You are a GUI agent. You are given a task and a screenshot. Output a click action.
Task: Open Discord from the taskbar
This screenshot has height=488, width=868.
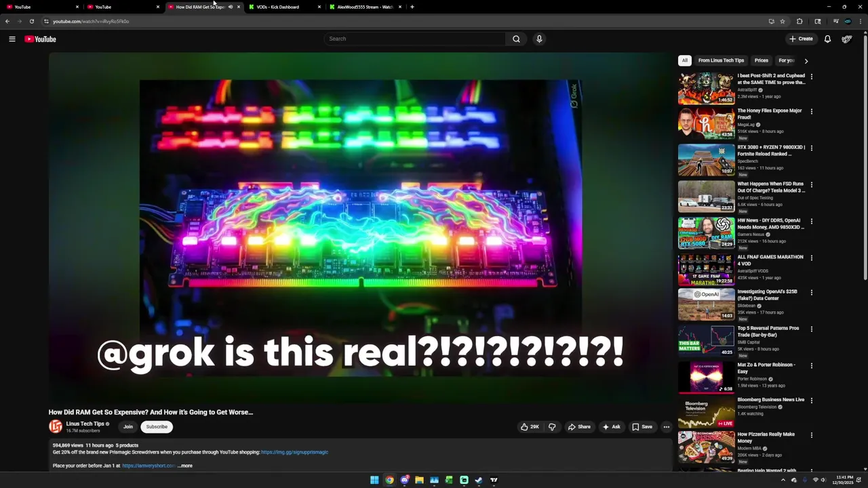[404, 480]
